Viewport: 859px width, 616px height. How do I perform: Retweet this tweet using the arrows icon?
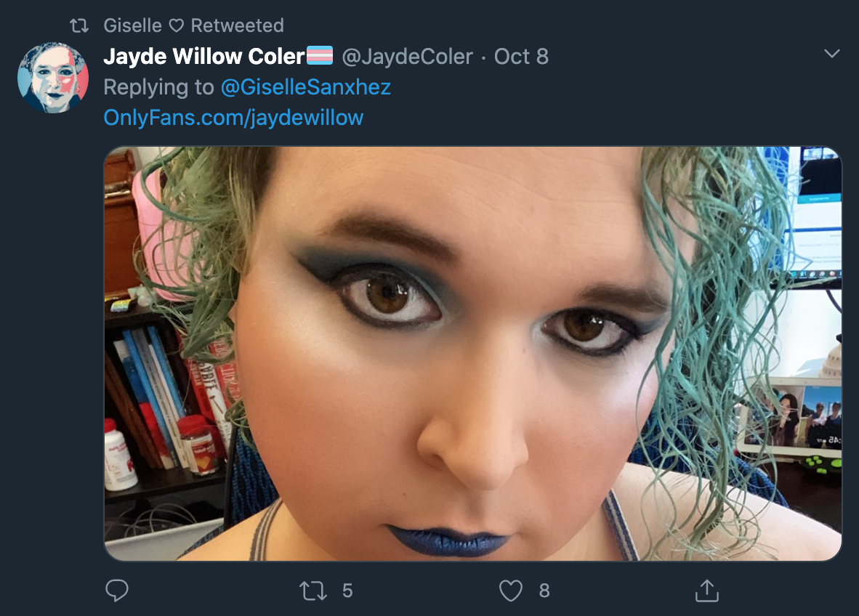coord(312,591)
